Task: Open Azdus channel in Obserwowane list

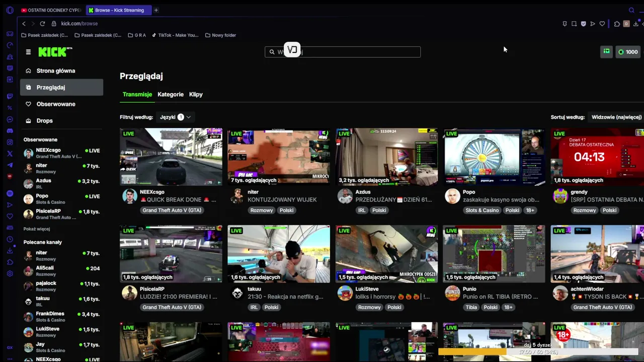Action: click(61, 184)
